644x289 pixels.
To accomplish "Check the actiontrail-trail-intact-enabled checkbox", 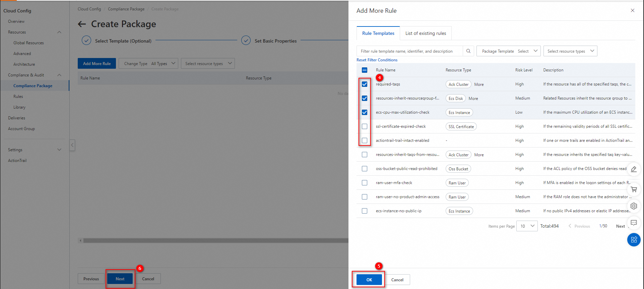I will pyautogui.click(x=365, y=140).
